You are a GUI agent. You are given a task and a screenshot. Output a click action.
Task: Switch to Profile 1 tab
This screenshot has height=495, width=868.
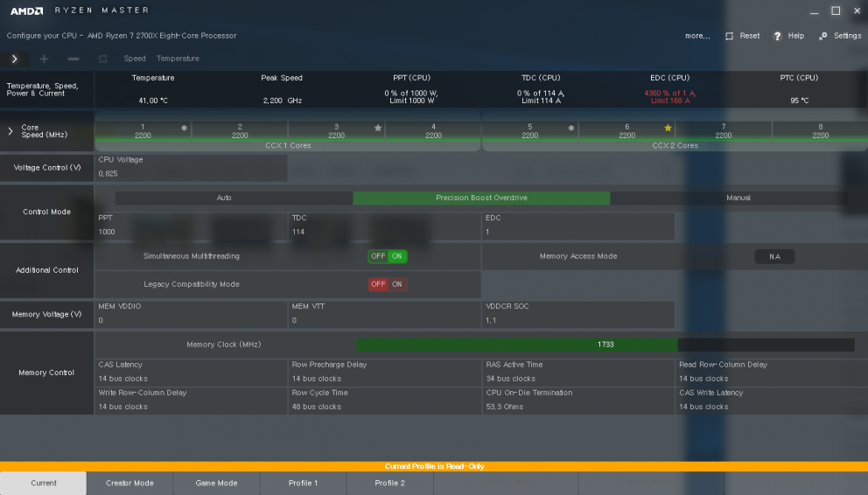tap(304, 483)
